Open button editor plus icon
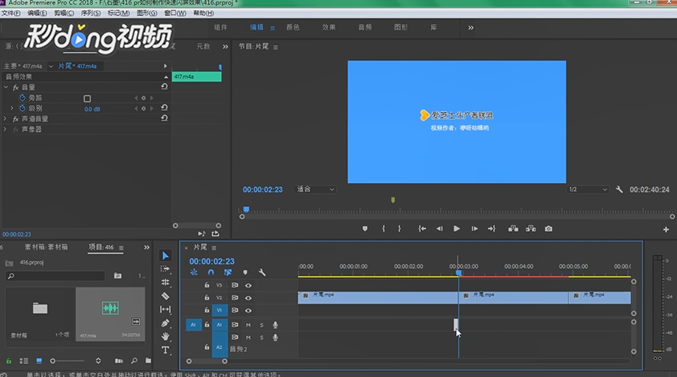677x377 pixels. (666, 229)
